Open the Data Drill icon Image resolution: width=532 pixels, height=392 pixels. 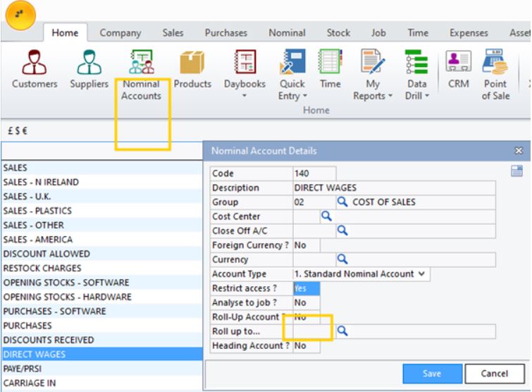point(416,62)
